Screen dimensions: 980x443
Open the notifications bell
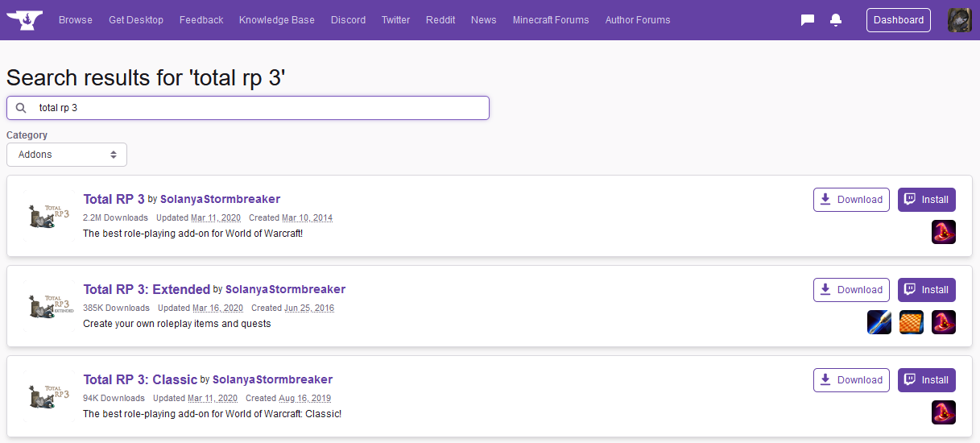[836, 20]
